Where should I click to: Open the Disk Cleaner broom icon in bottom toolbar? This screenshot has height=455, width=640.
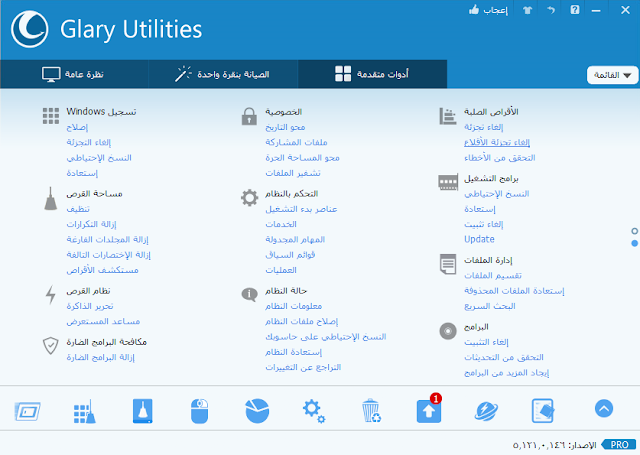[x=142, y=411]
